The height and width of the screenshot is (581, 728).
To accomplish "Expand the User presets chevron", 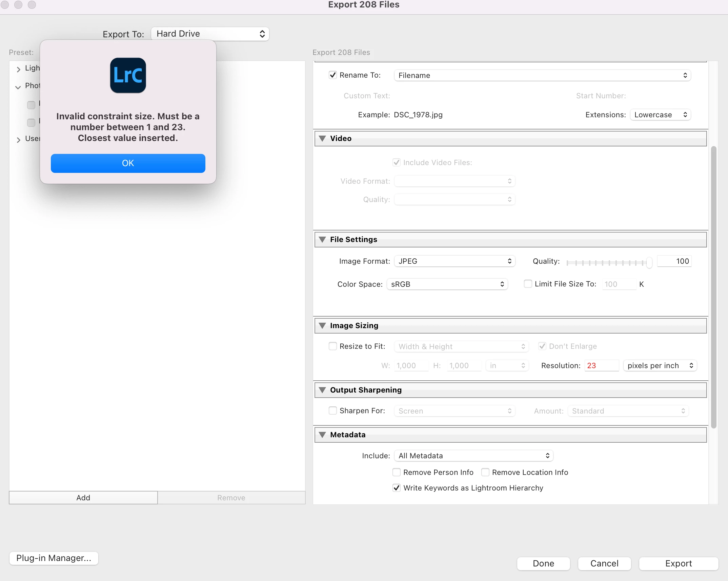I will tap(18, 139).
